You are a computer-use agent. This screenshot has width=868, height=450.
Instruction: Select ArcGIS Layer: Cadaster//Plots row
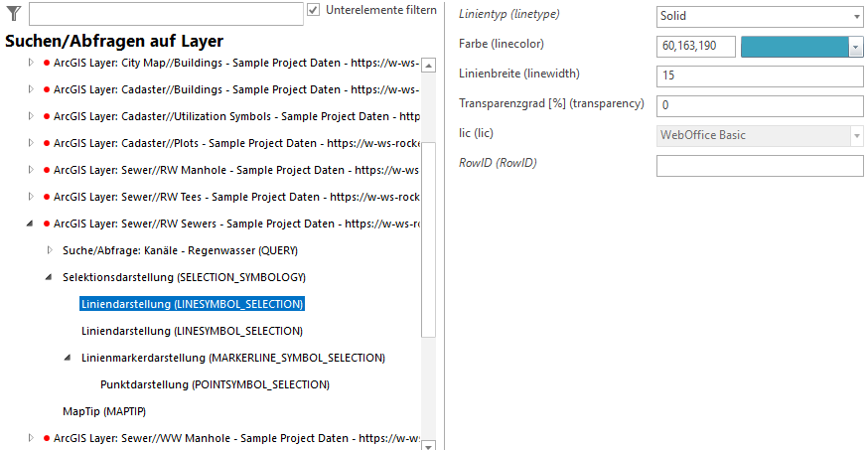(x=236, y=143)
